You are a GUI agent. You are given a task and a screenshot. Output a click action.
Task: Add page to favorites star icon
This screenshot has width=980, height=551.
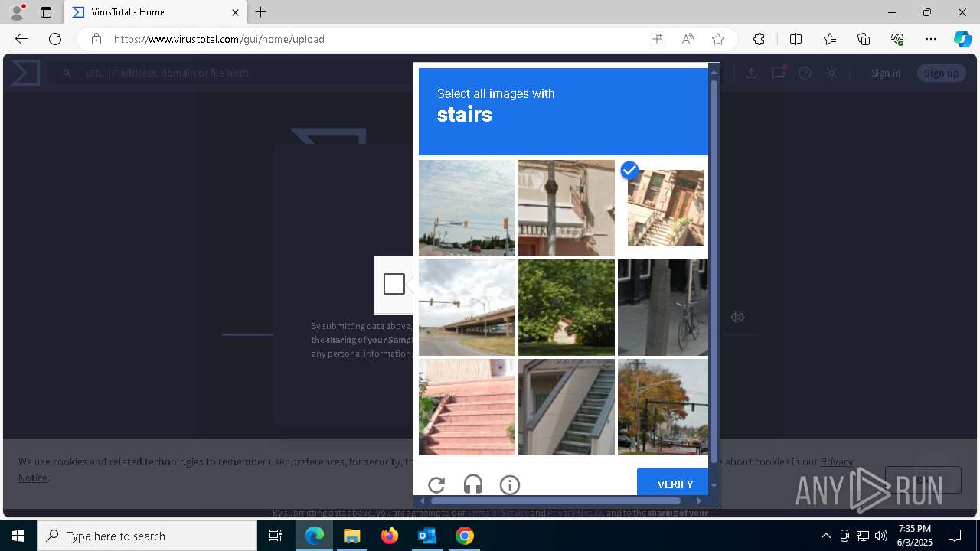click(718, 39)
